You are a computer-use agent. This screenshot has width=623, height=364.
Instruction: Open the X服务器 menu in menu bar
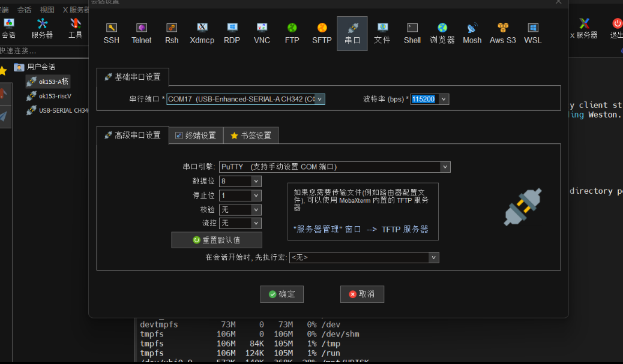(x=76, y=10)
